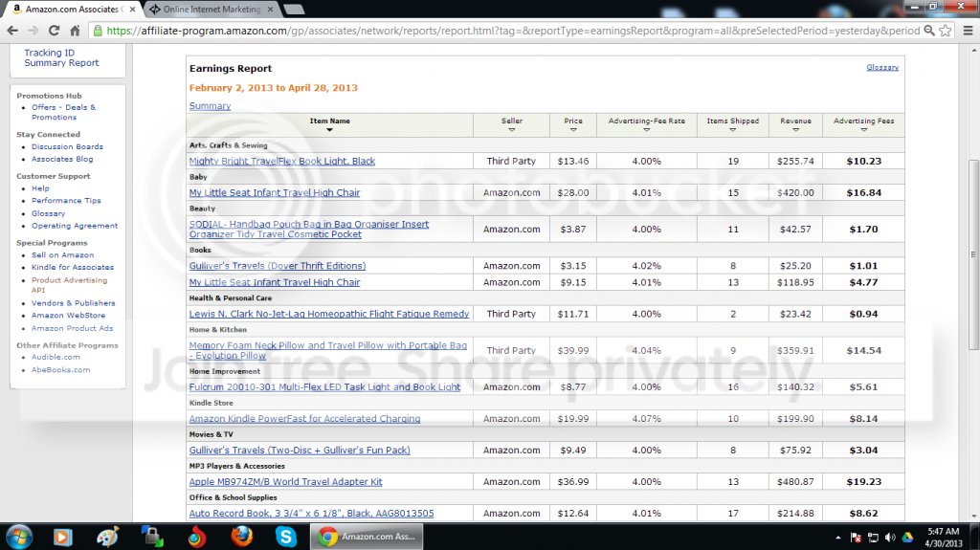Open Gulliver's Travels Dover Thrift Editions
The width and height of the screenshot is (980, 550).
point(278,266)
